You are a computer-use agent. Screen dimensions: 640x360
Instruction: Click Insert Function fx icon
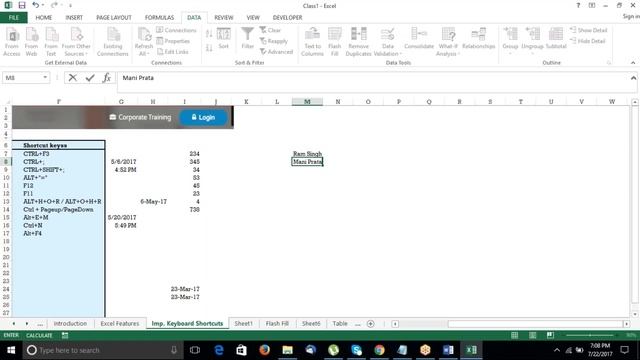107,78
